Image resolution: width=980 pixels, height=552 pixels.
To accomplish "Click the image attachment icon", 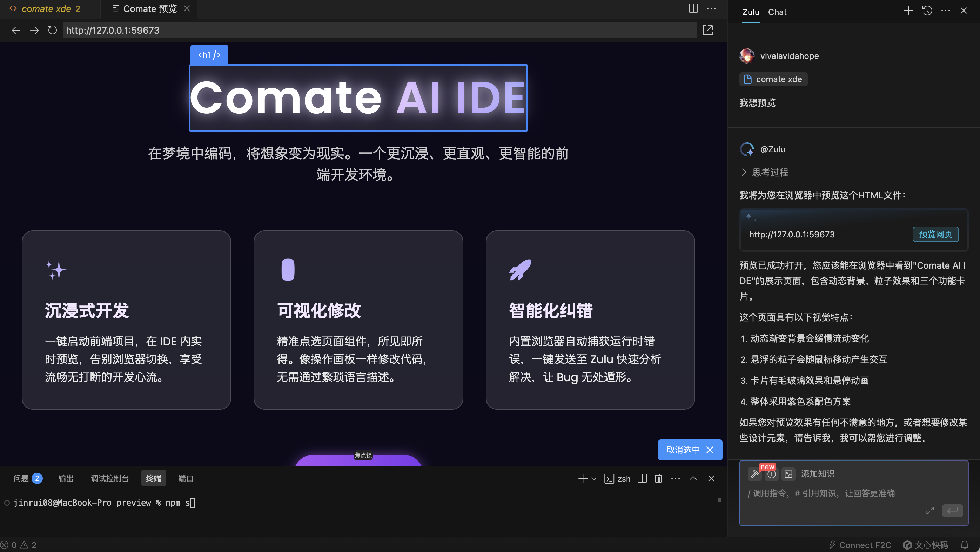I will [788, 474].
